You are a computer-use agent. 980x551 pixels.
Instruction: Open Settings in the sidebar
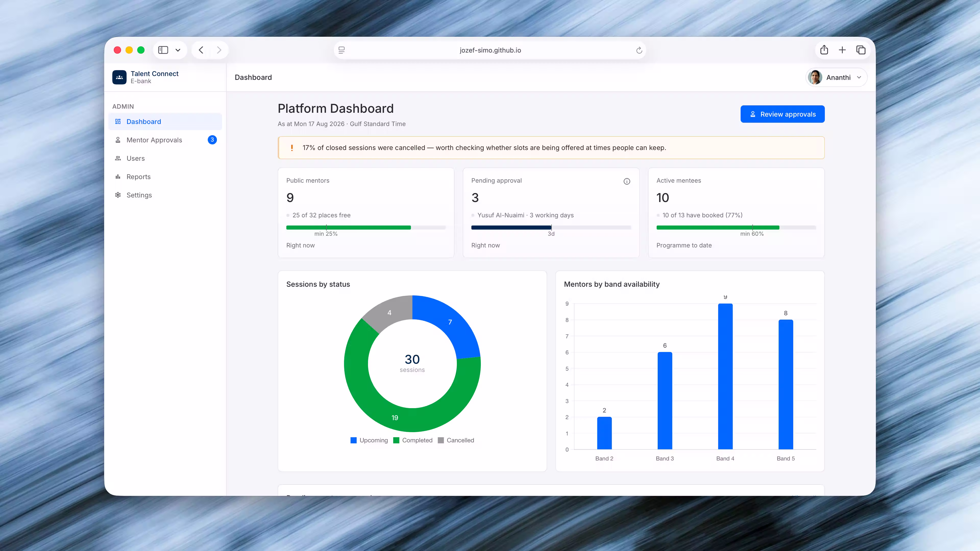(165, 195)
